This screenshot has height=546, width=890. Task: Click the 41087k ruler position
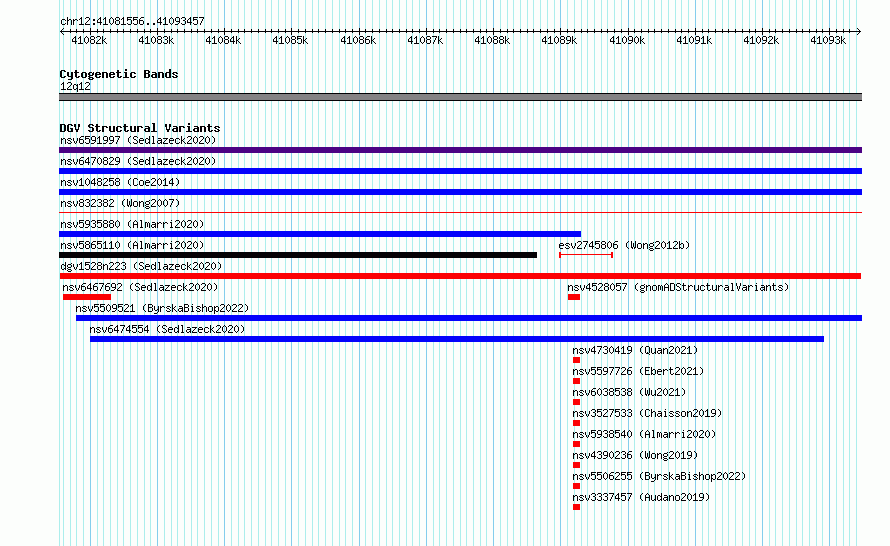[425, 40]
